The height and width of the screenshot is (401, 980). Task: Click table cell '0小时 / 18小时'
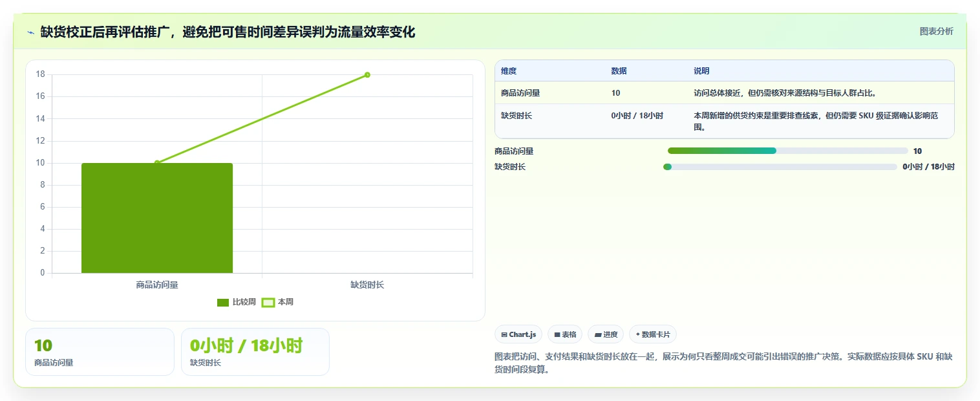point(637,116)
